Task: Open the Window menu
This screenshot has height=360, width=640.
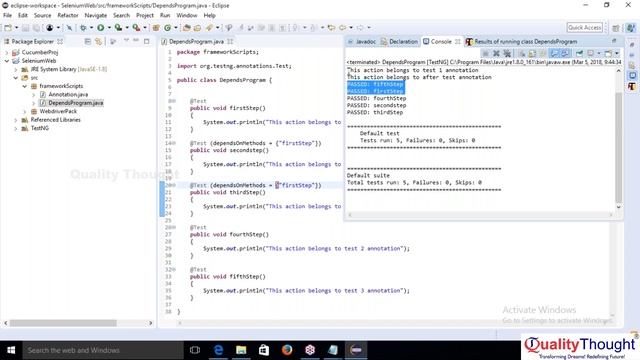Action: [x=187, y=15]
